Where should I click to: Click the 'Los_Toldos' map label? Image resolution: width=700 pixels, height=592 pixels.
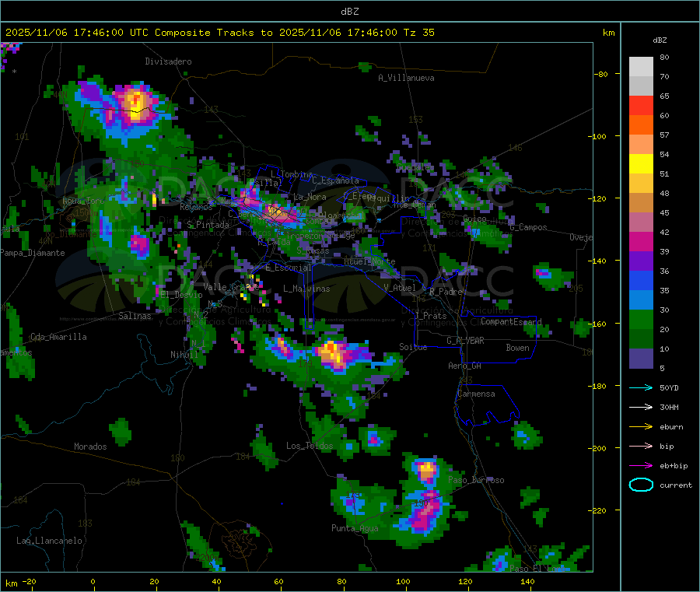pyautogui.click(x=310, y=446)
